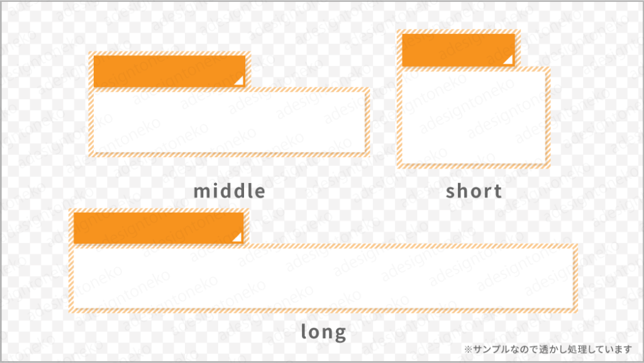Image resolution: width=644 pixels, height=363 pixels.
Task: Click the white triangle on long nameplate
Action: coord(238,237)
